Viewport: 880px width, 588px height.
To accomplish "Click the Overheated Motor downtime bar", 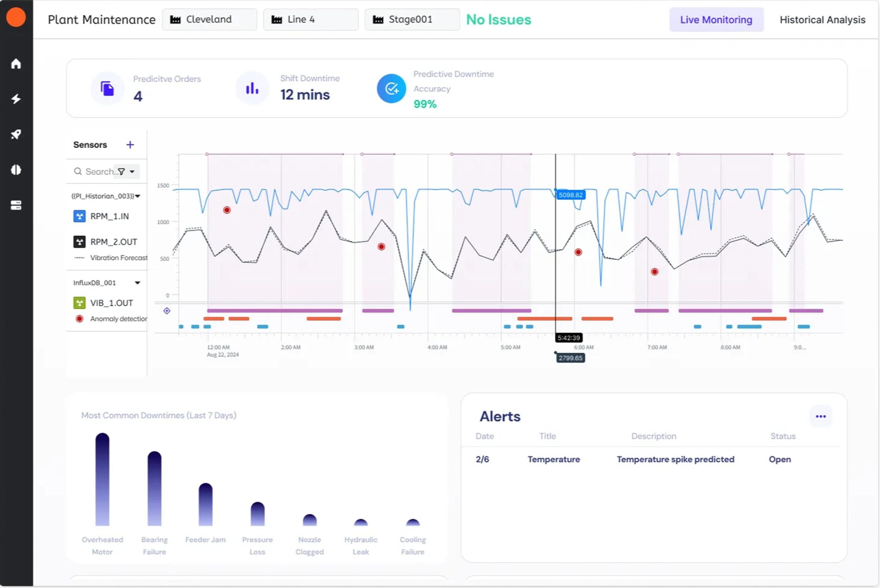I will [102, 479].
